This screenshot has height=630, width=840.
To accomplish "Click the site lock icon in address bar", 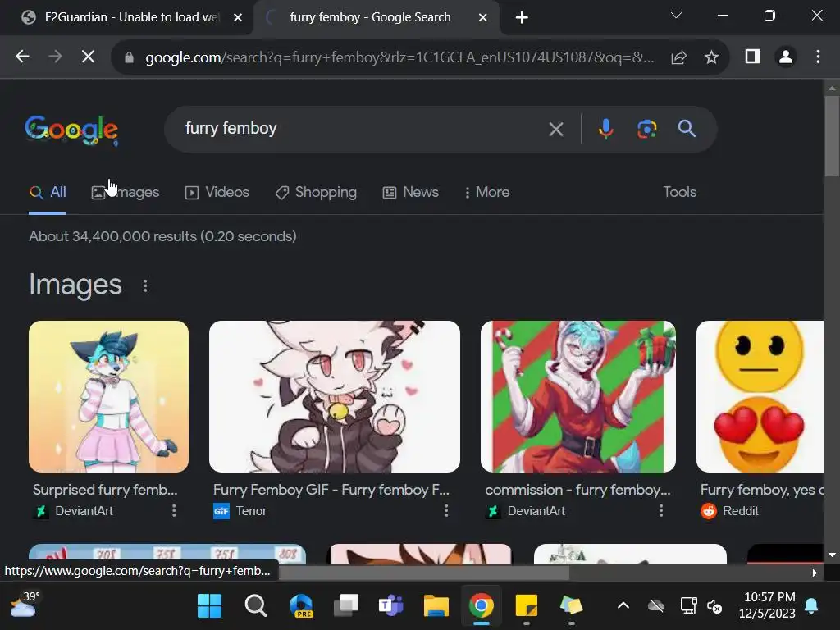I will pyautogui.click(x=129, y=57).
